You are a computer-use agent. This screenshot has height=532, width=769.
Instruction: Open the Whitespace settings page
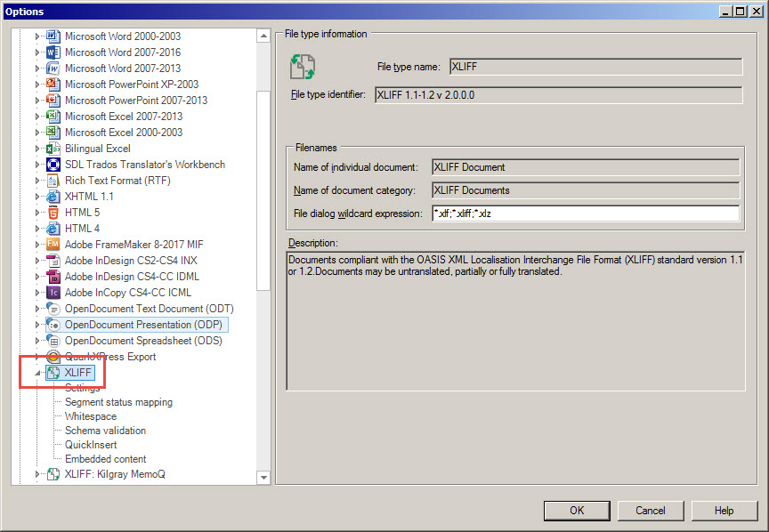91,416
